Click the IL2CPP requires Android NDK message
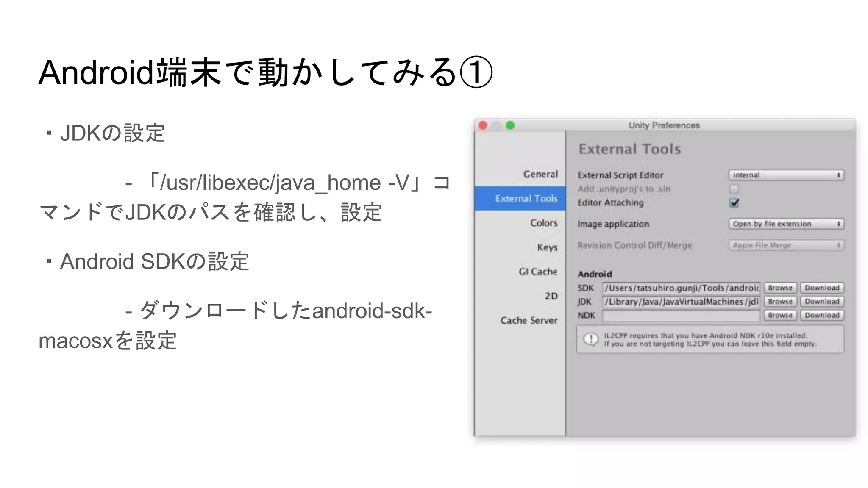The width and height of the screenshot is (868, 488). [710, 340]
